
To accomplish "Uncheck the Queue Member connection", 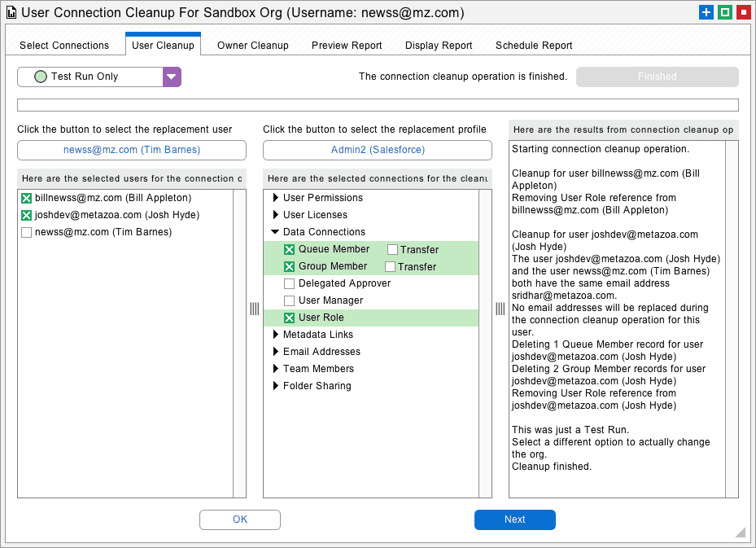I will (x=289, y=249).
